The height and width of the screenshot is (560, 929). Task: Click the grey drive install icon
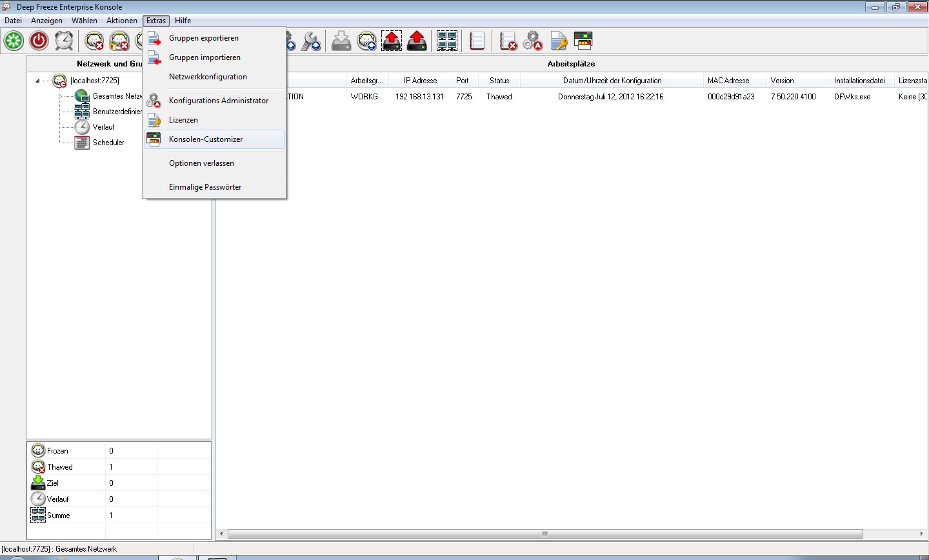[x=341, y=41]
